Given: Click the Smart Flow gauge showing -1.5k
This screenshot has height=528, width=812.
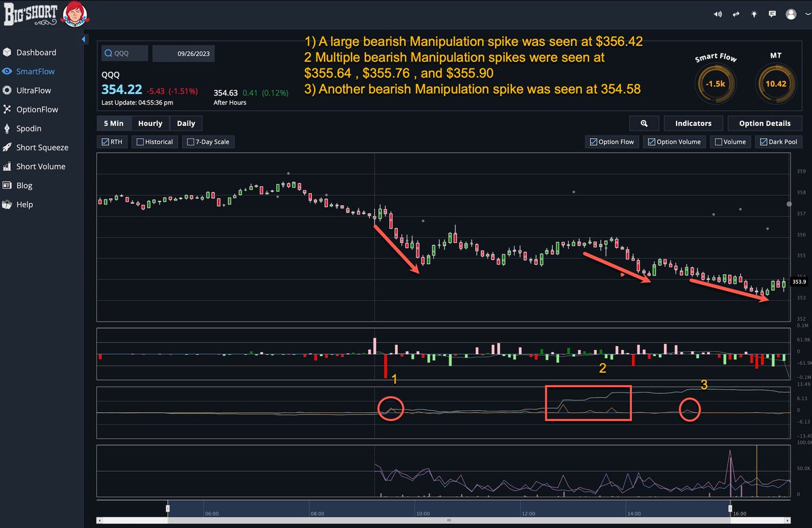Looking at the screenshot, I should (715, 85).
